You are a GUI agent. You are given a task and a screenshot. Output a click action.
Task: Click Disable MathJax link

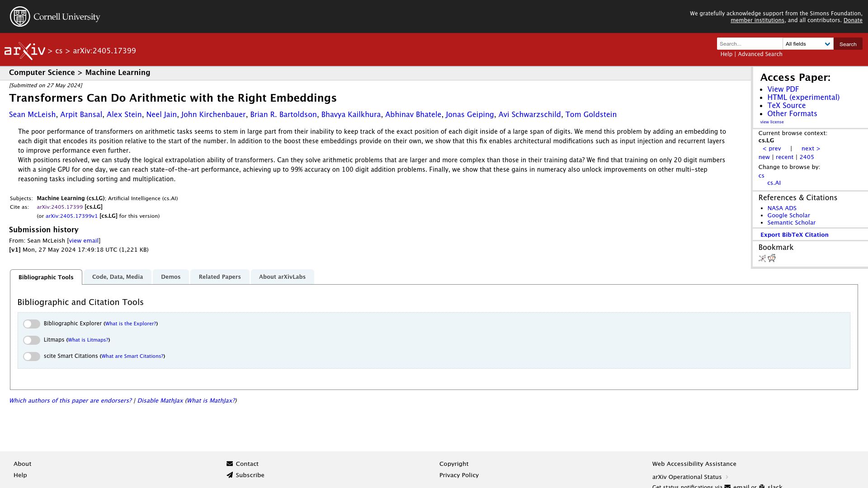pyautogui.click(x=160, y=401)
